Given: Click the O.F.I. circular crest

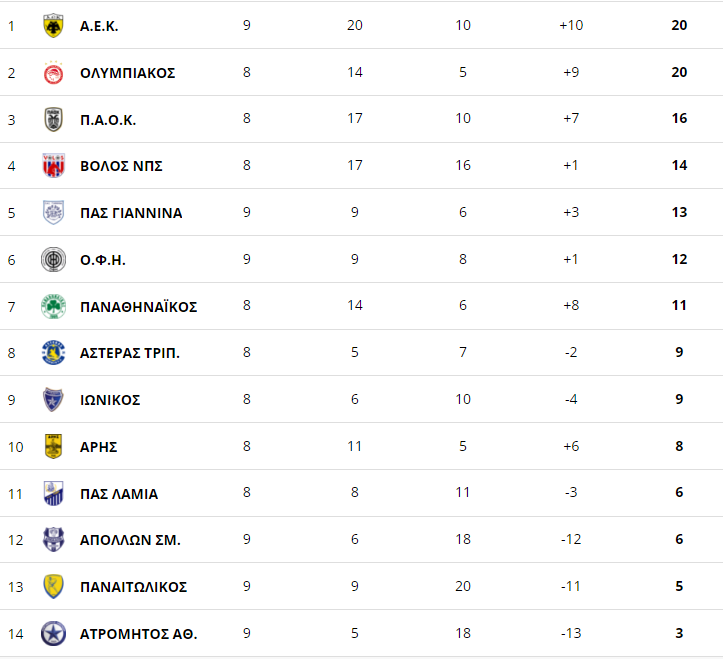Looking at the screenshot, I should 53,260.
